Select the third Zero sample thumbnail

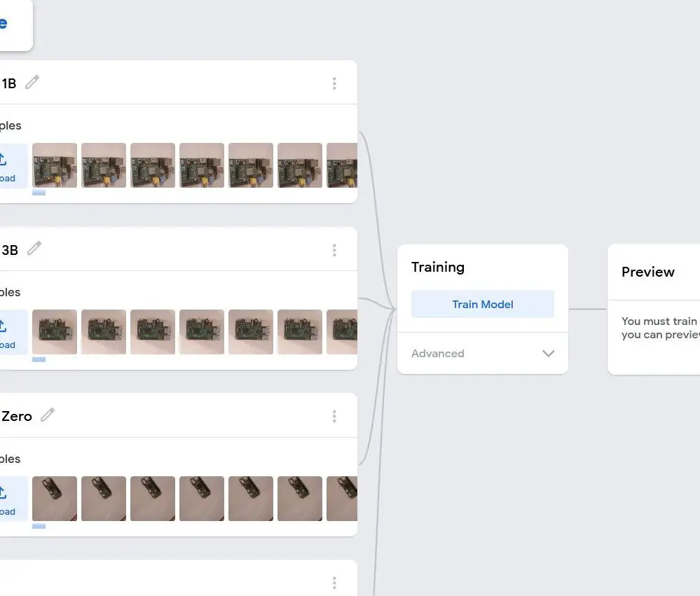click(x=153, y=499)
